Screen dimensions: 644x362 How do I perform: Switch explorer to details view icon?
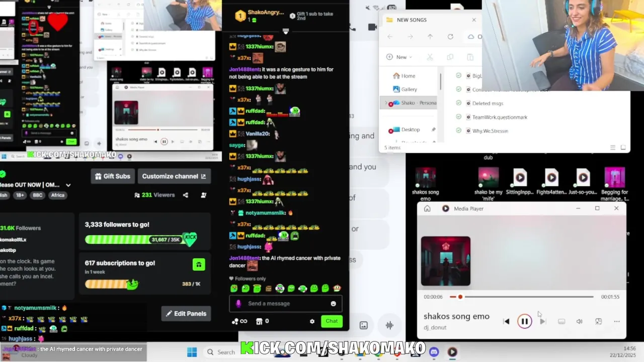(x=612, y=147)
